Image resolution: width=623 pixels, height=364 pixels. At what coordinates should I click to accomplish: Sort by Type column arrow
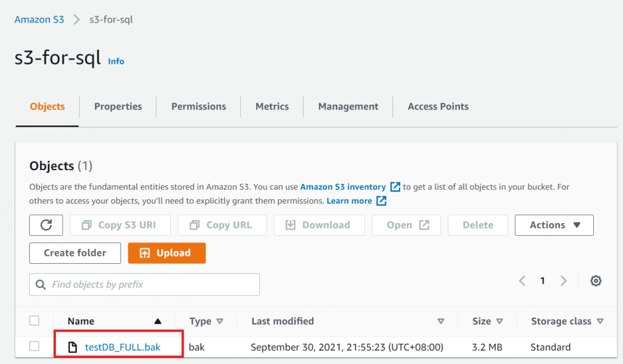coord(220,321)
